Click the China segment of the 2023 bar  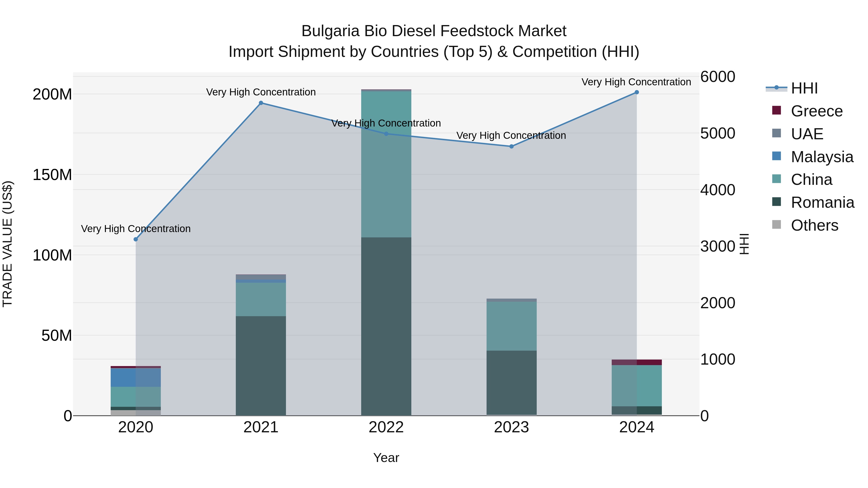511,326
